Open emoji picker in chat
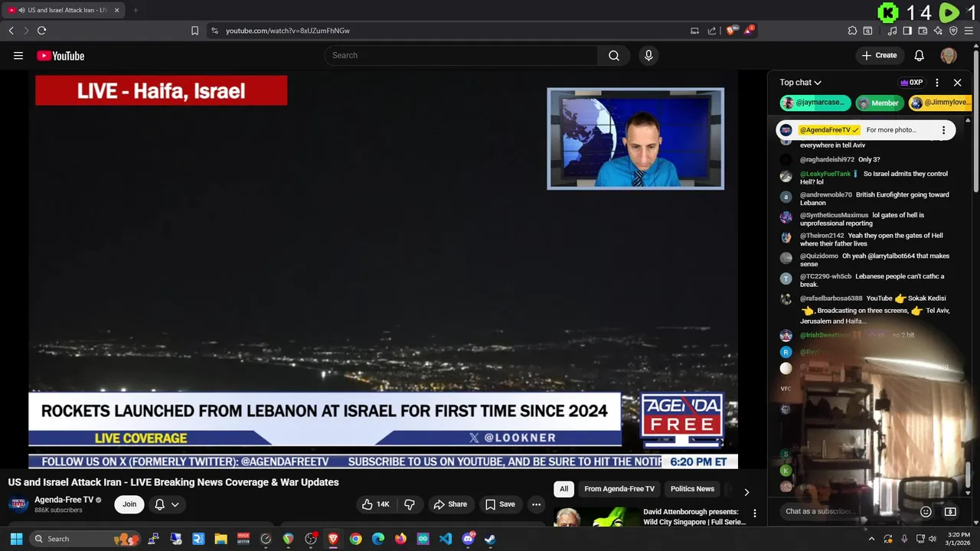 [926, 511]
